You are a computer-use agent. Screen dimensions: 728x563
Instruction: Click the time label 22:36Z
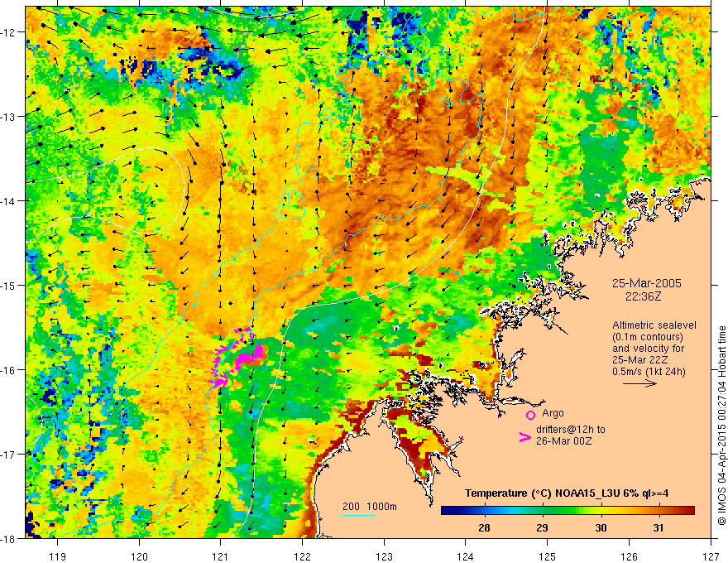(x=643, y=296)
